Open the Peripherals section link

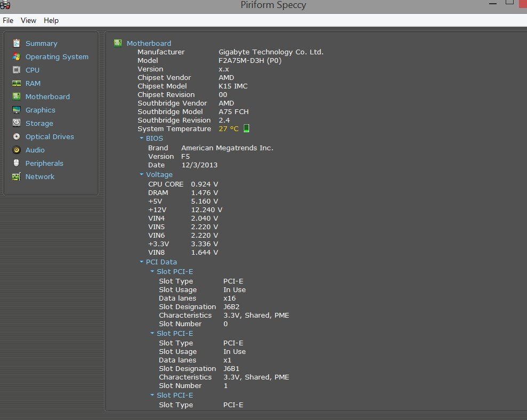click(44, 163)
